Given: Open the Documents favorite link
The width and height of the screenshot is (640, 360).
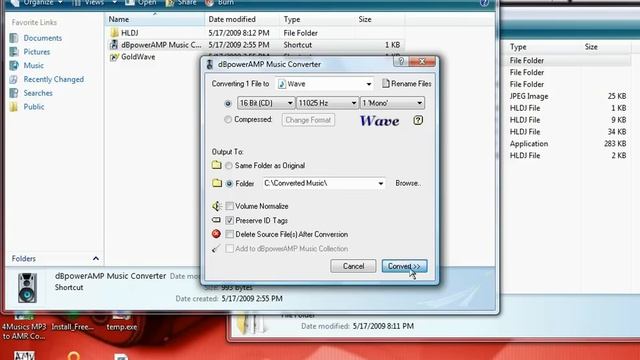Looking at the screenshot, I should [42, 38].
